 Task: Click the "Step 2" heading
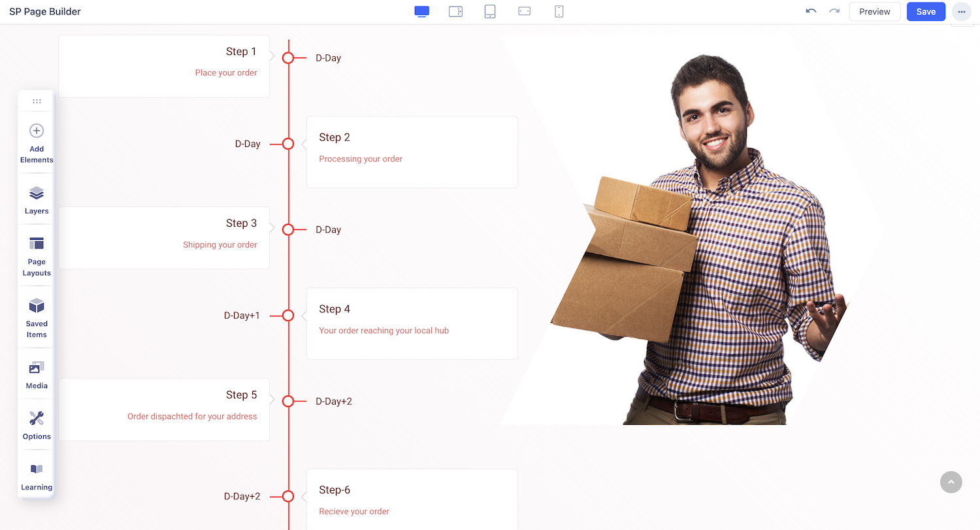coord(335,137)
